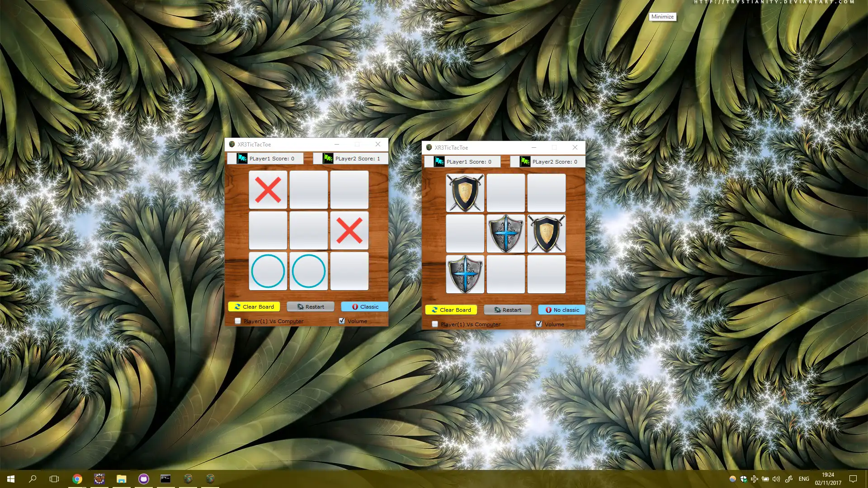This screenshot has height=488, width=868.
Task: Click No classic button in right game window
Action: [561, 309]
